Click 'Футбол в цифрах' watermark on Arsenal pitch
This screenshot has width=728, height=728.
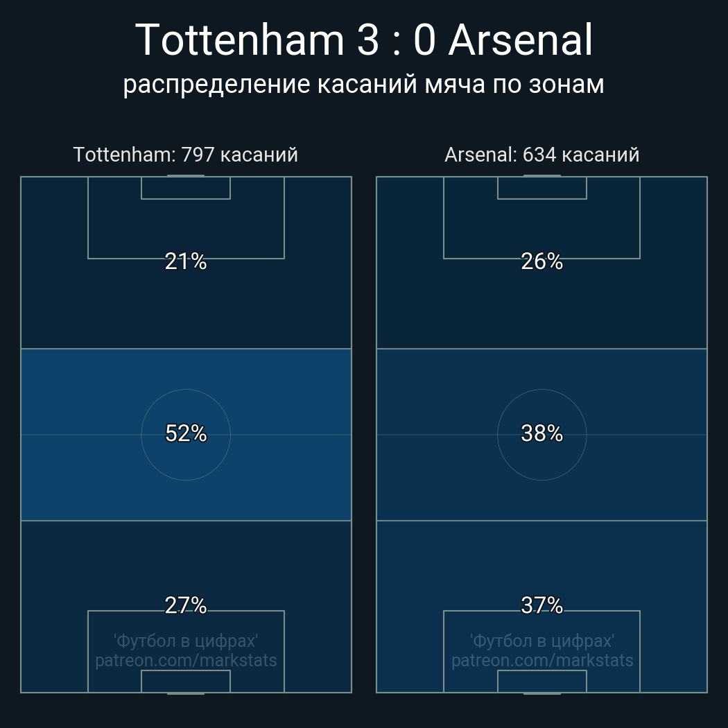(542, 640)
